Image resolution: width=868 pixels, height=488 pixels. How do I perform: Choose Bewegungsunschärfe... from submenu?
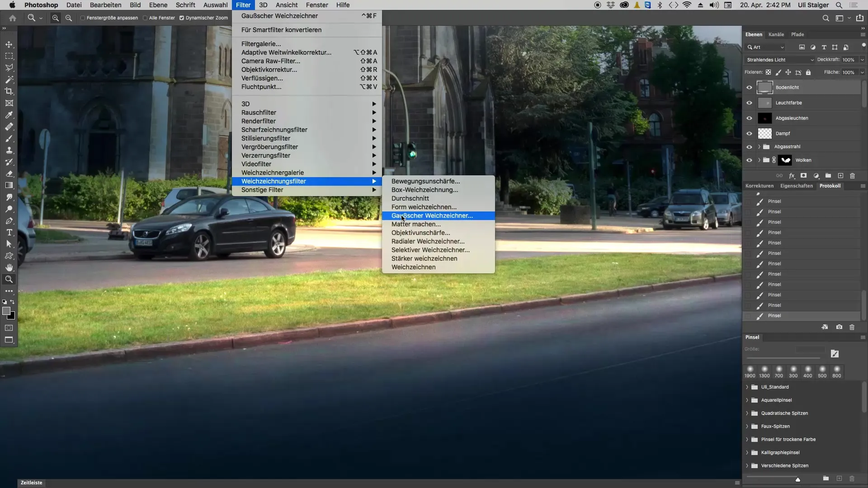pos(438,181)
